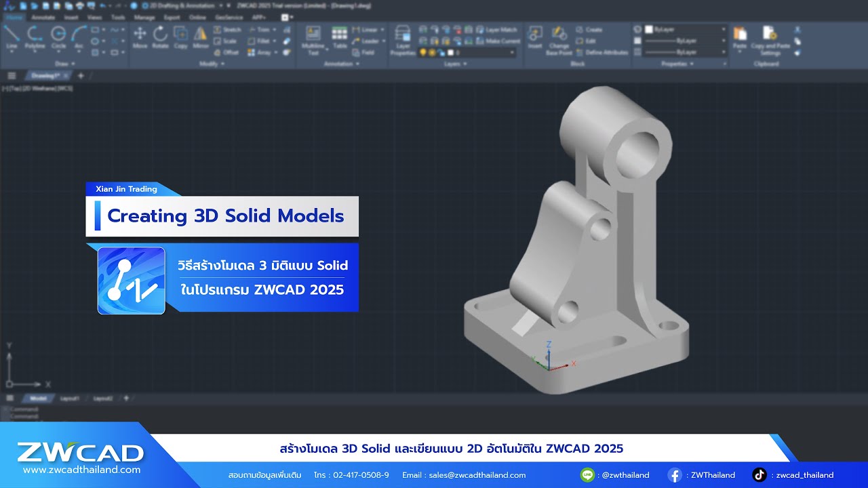Viewport: 868px width, 488px height.
Task: Switch to the Insert ribbon tab
Action: (71, 17)
